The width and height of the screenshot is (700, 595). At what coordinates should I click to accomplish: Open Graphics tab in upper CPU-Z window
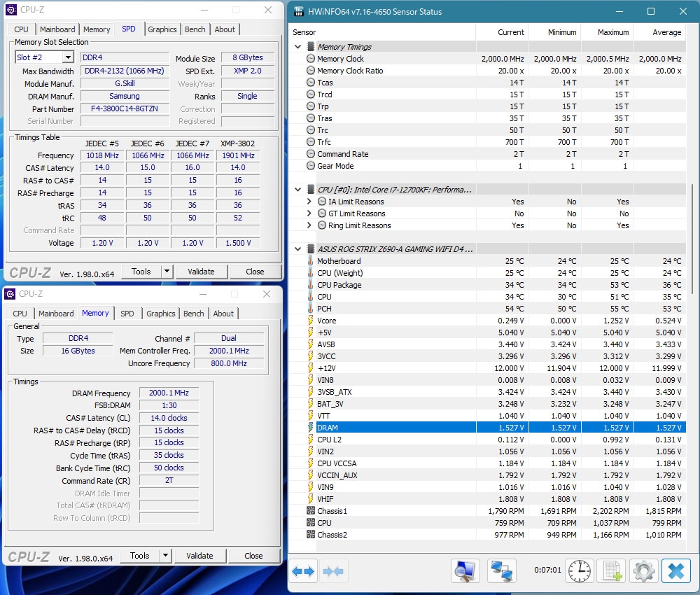pyautogui.click(x=162, y=29)
